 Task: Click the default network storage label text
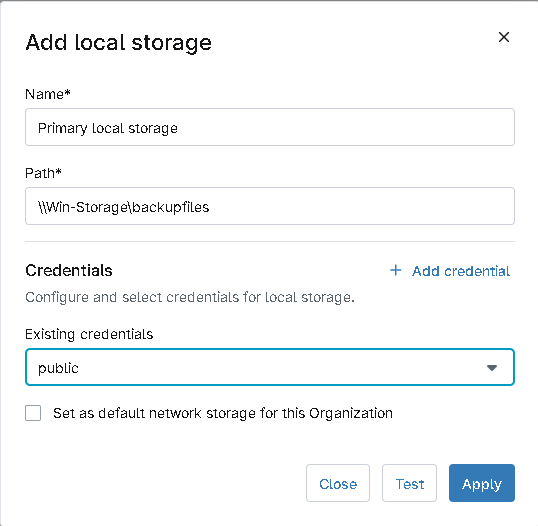[223, 413]
